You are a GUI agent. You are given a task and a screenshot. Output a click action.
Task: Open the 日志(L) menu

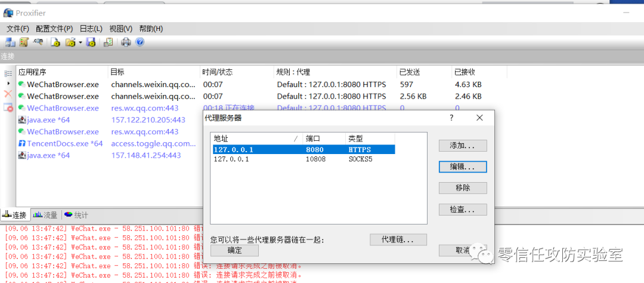(x=91, y=29)
